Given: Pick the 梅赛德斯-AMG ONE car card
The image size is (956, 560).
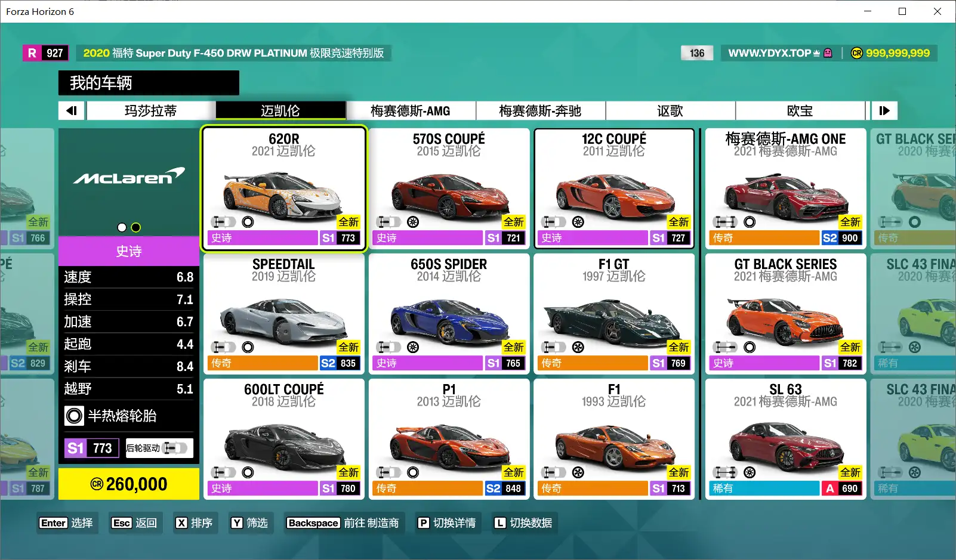Looking at the screenshot, I should click(x=785, y=188).
